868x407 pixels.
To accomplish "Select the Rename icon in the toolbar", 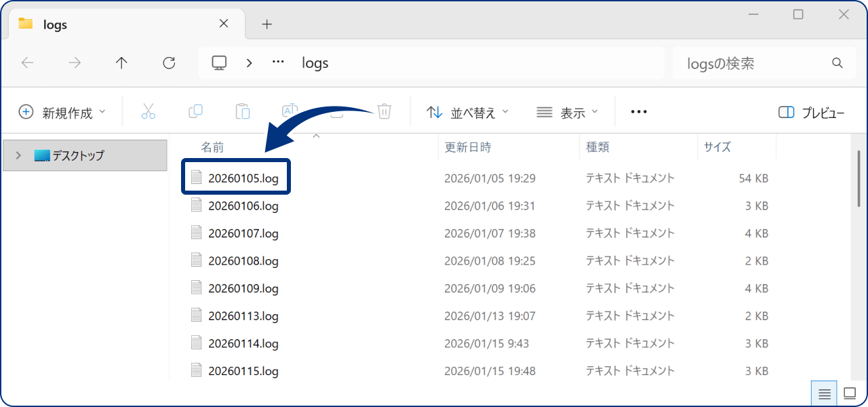I will point(289,111).
